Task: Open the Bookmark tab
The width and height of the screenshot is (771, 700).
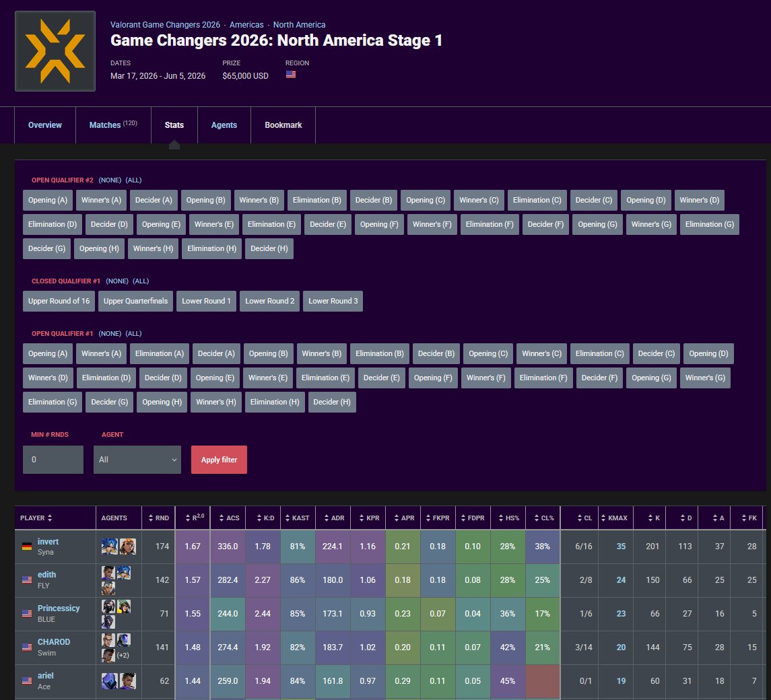Action: pyautogui.click(x=283, y=125)
